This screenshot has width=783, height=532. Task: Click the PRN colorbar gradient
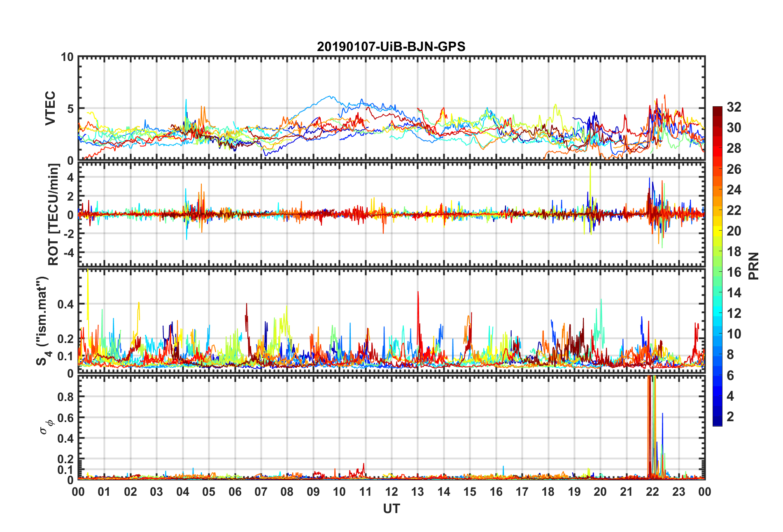(x=717, y=266)
